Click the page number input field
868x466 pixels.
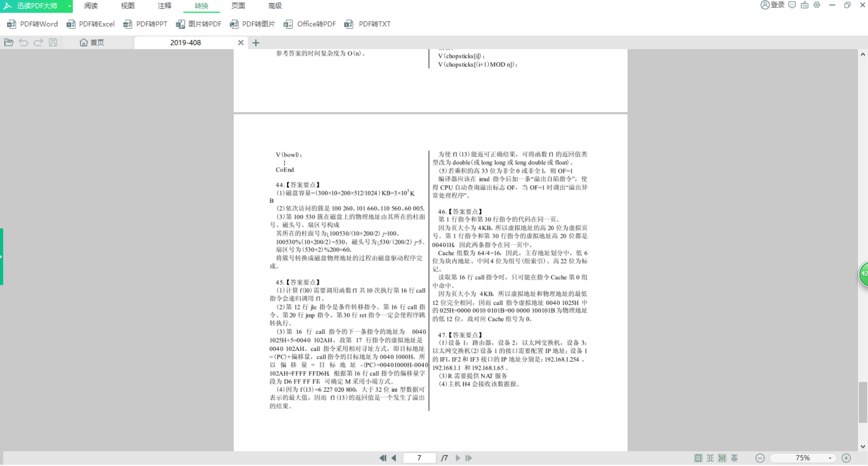(419, 458)
